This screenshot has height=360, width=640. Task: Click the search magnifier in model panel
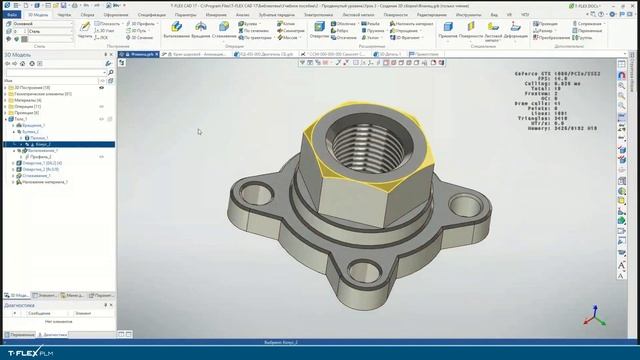coord(111,72)
